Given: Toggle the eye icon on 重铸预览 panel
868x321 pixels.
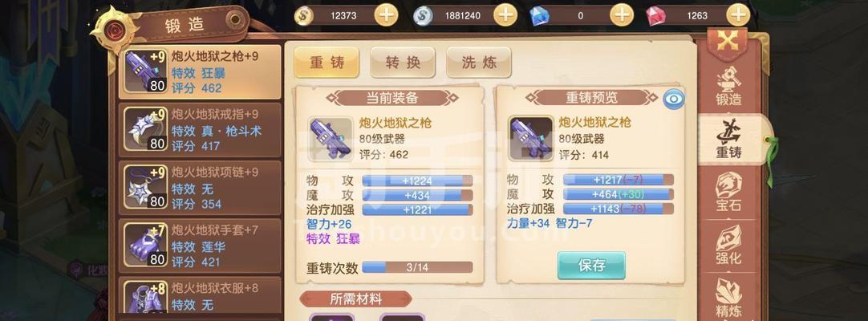Looking at the screenshot, I should point(674,99).
